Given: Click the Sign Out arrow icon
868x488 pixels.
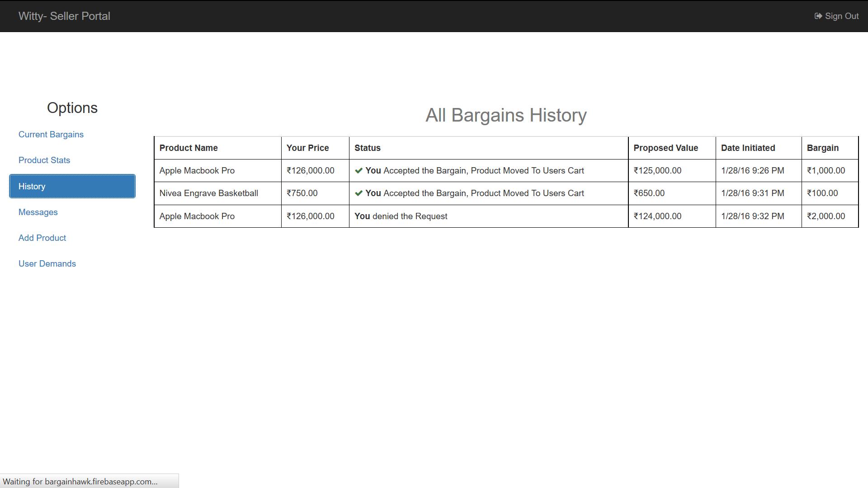Looking at the screenshot, I should pos(818,16).
